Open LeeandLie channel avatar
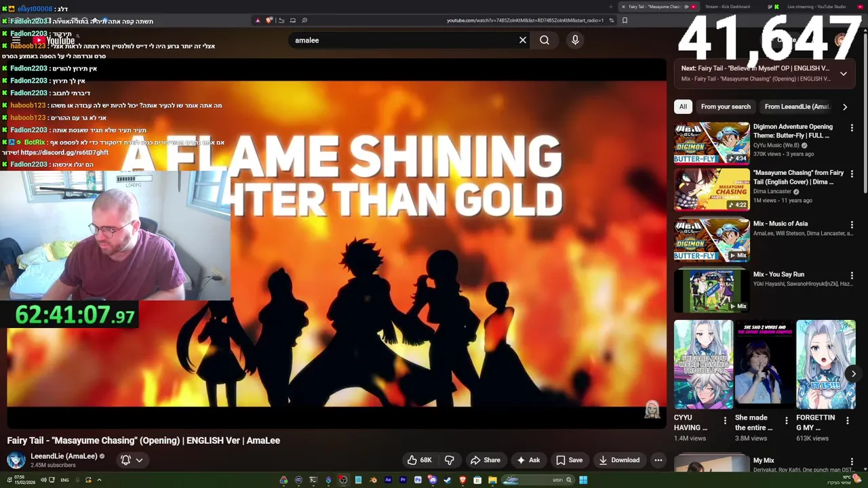The image size is (868, 488). [16, 460]
